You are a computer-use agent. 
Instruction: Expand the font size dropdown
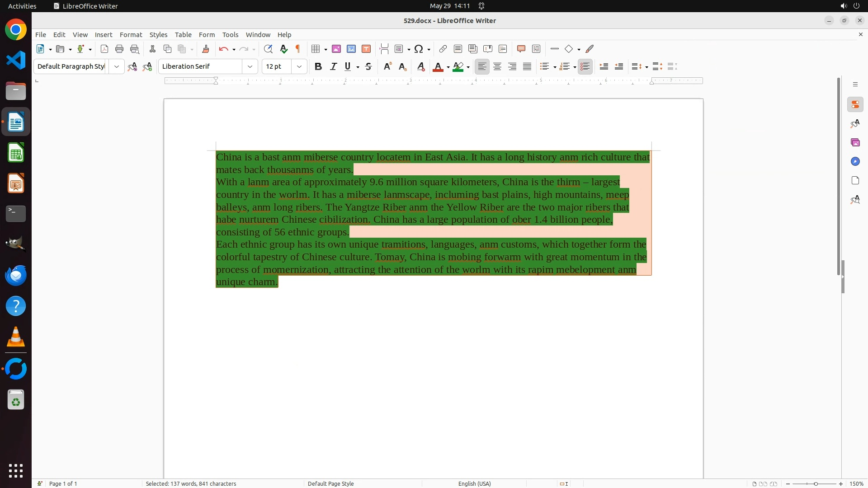pyautogui.click(x=299, y=66)
